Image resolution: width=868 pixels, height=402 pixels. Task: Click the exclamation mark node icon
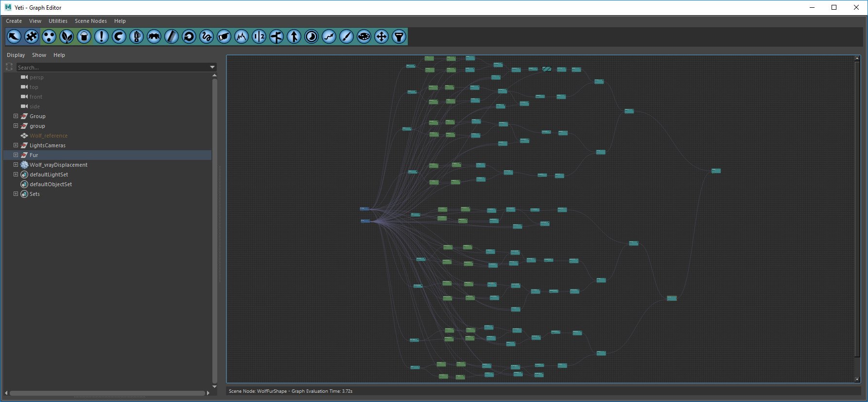point(102,36)
